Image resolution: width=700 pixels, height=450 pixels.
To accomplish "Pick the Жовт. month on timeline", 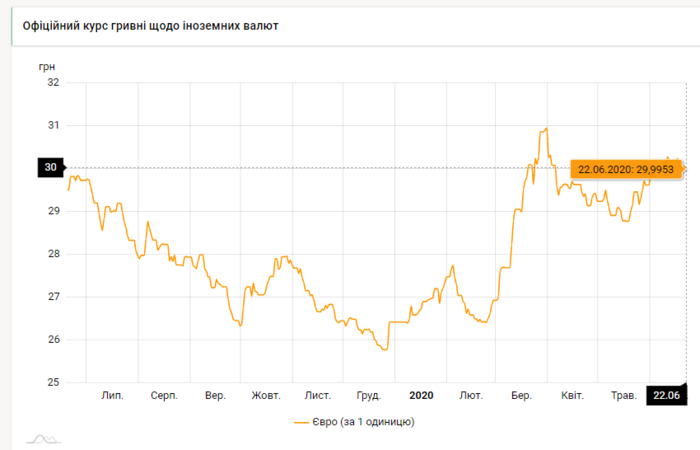I will (266, 396).
